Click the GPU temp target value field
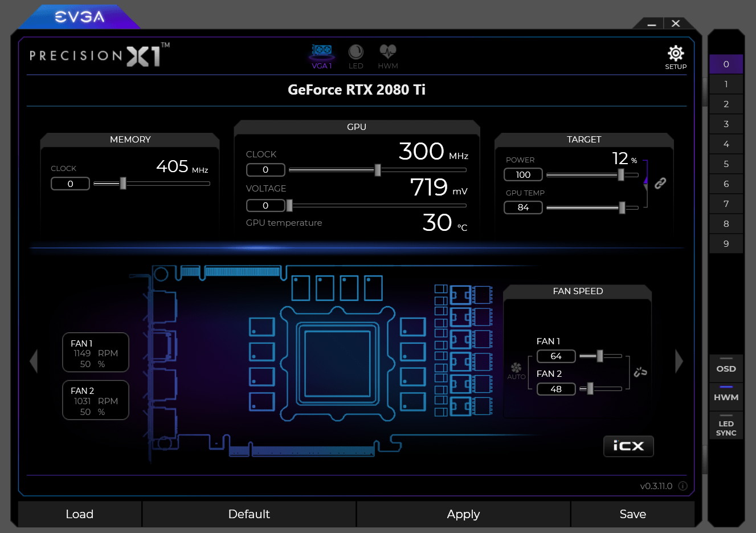756x533 pixels. pyautogui.click(x=523, y=207)
